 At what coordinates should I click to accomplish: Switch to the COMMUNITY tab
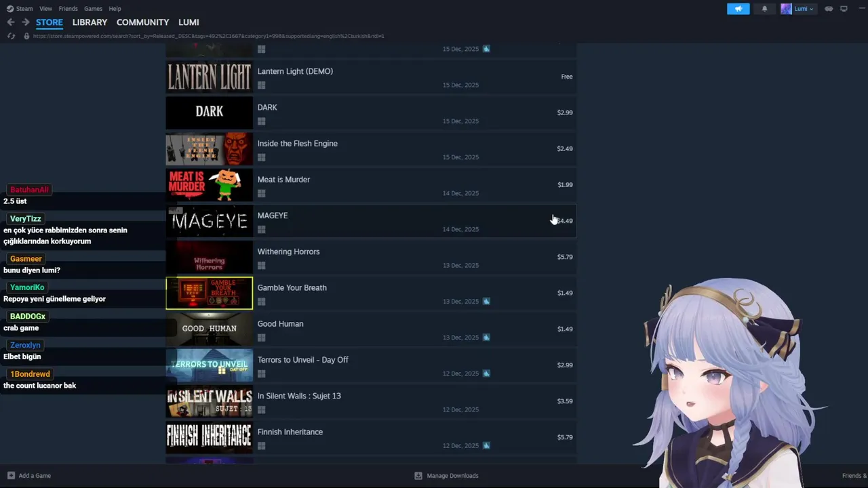click(x=142, y=22)
